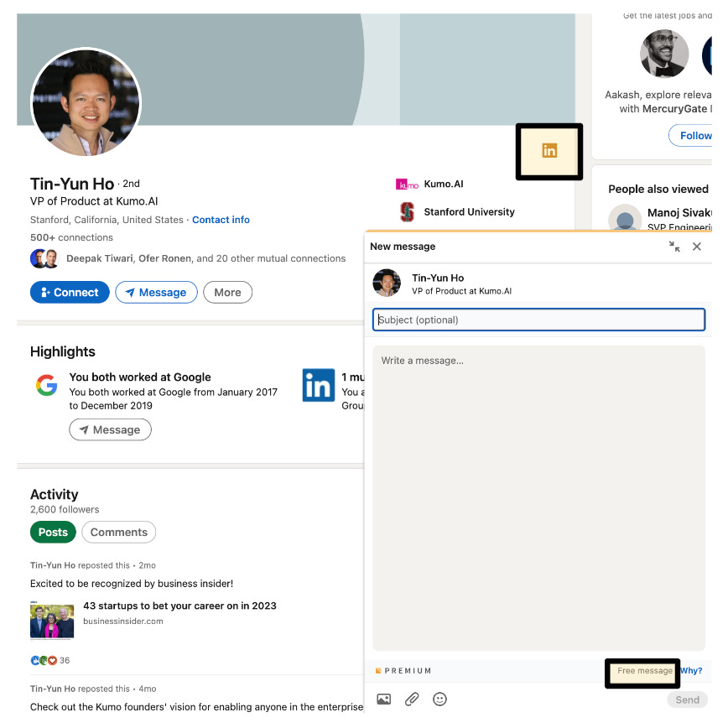Click the 500+ connections text
Image resolution: width=728 pixels, height=728 pixels.
pos(71,237)
